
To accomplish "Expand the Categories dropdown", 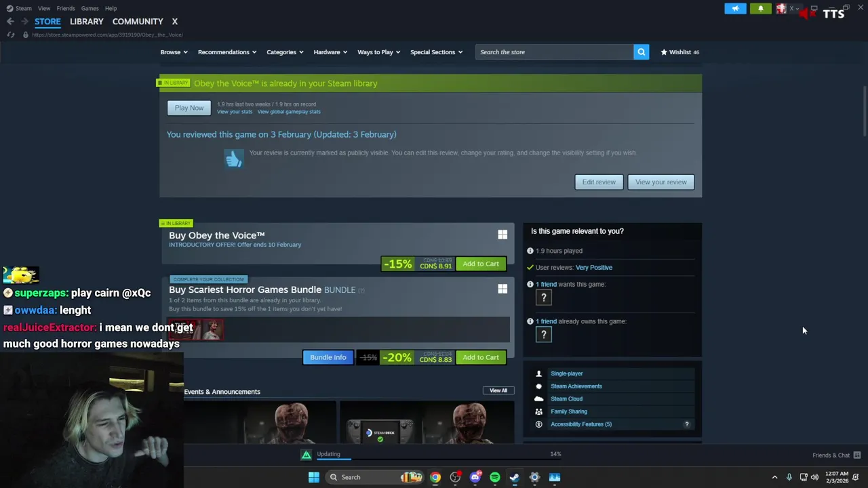I will (285, 52).
